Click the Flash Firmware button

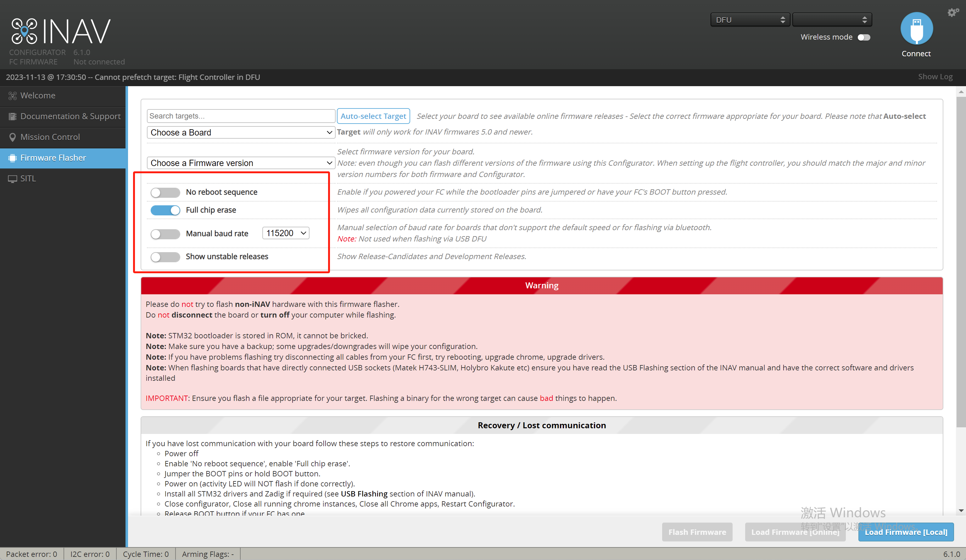click(697, 532)
